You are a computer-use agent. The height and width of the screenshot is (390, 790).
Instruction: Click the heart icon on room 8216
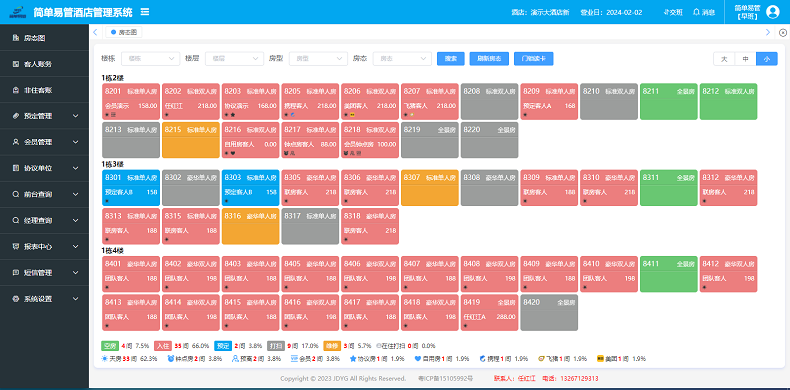coord(233,153)
